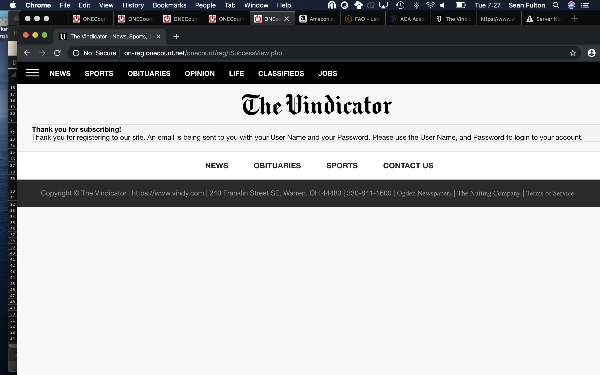Switch to the Server Not tab in back window
This screenshot has width=600, height=375.
click(x=543, y=18)
